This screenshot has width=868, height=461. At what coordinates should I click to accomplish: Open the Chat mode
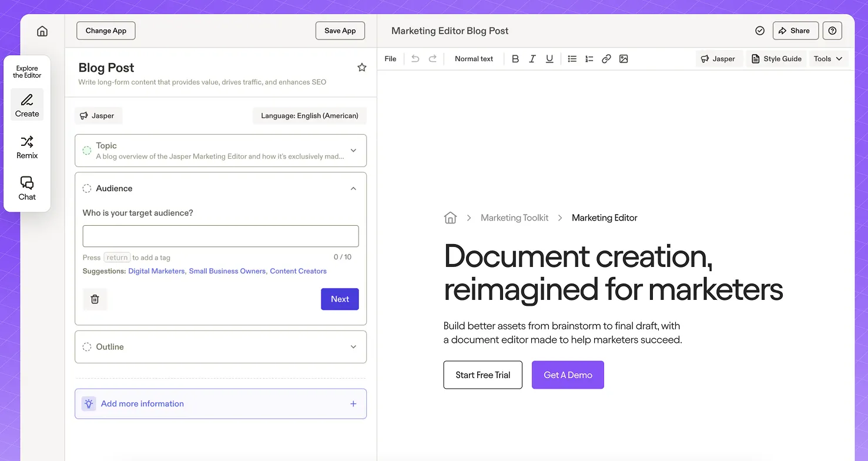tap(27, 189)
